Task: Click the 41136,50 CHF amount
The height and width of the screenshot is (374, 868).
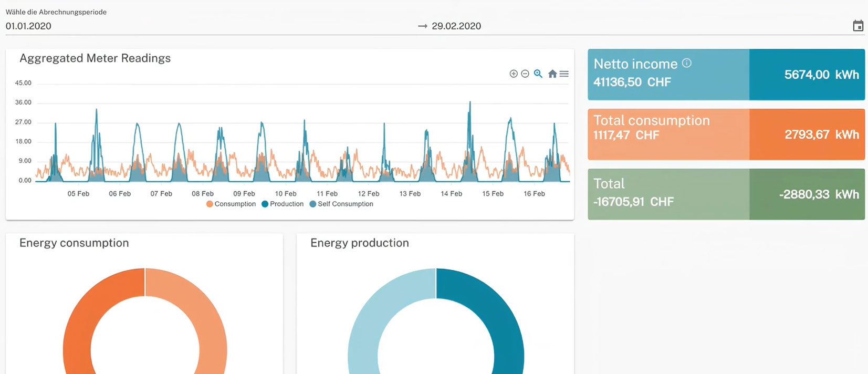Action: point(632,82)
